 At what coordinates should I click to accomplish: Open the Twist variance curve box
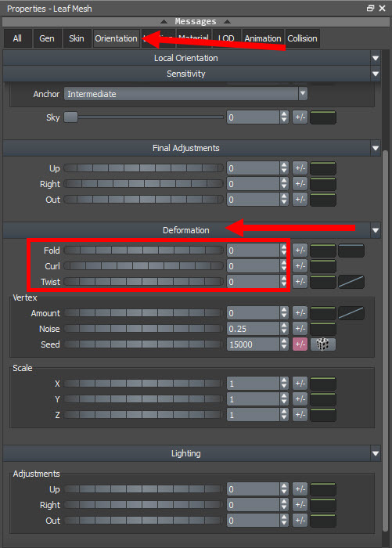323,282
